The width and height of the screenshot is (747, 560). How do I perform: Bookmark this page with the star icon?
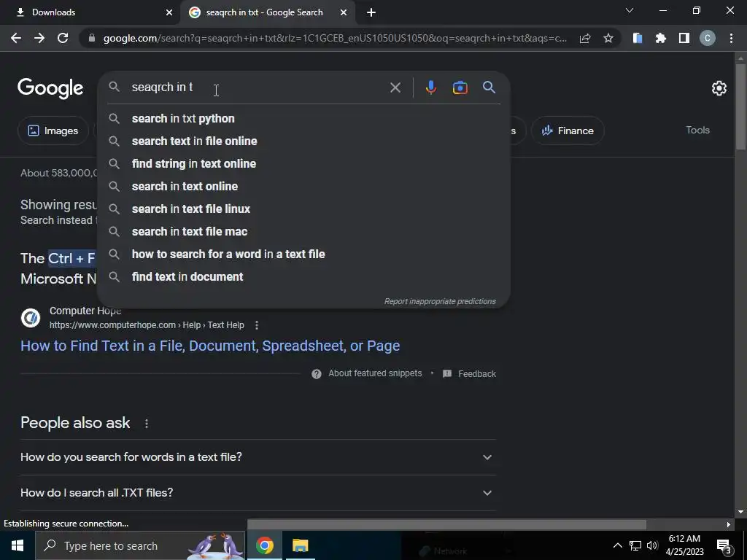pyautogui.click(x=608, y=38)
